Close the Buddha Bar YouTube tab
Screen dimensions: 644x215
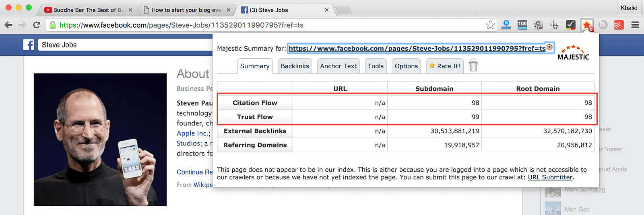point(130,10)
